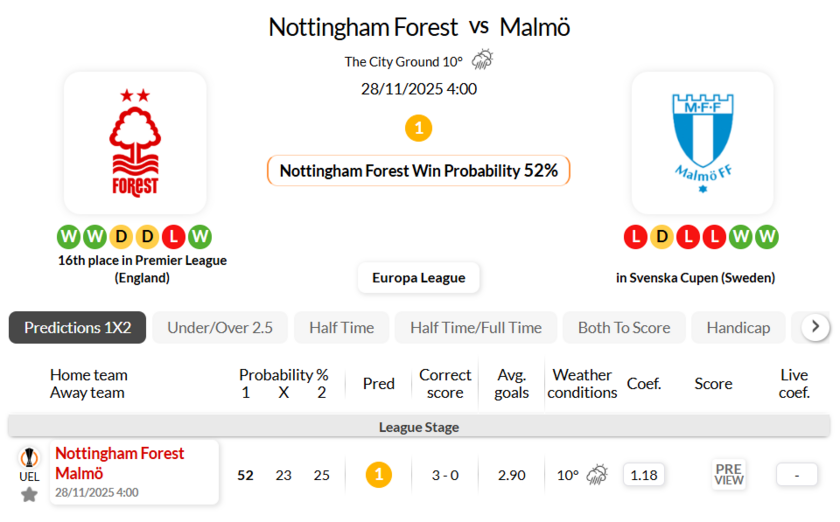The height and width of the screenshot is (522, 840).
Task: Click the 1.18 coefficient odds button
Action: [644, 474]
